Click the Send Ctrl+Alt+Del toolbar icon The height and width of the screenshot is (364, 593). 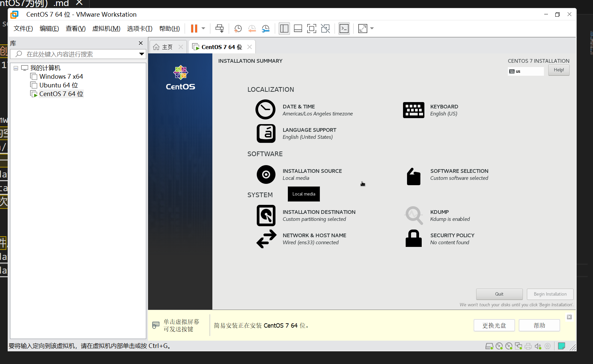(x=219, y=29)
